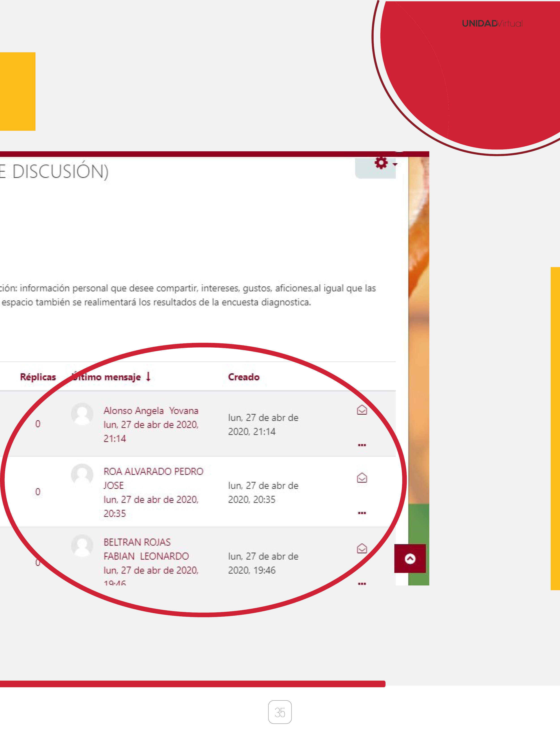The image size is (560, 747).
Task: Sort by Réplicas column header
Action: [x=38, y=377]
